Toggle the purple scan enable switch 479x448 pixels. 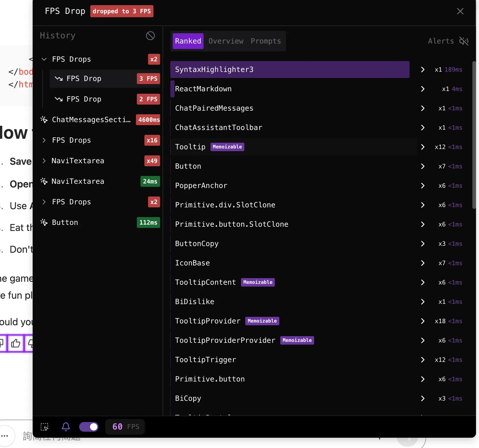coord(89,427)
